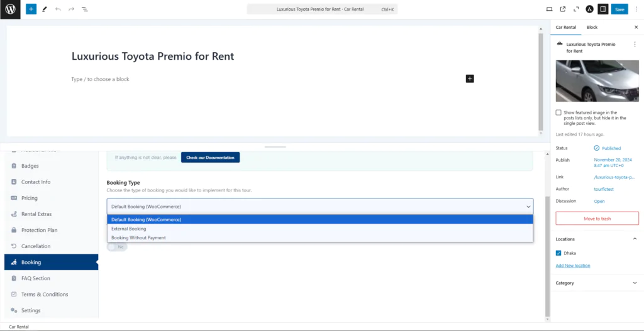
Task: Open the block inserter plus button
Action: tap(31, 9)
